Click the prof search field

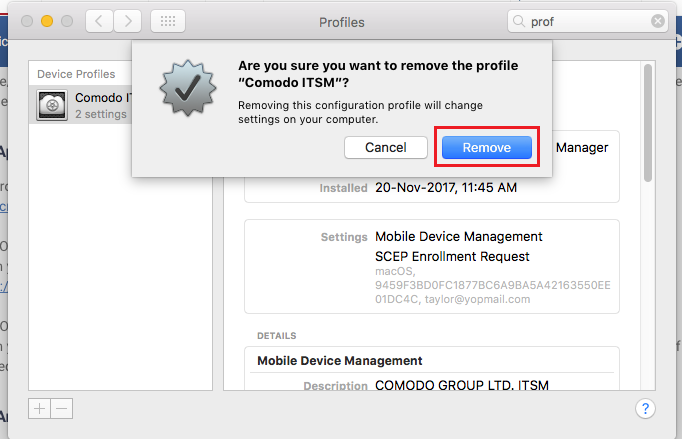[587, 21]
